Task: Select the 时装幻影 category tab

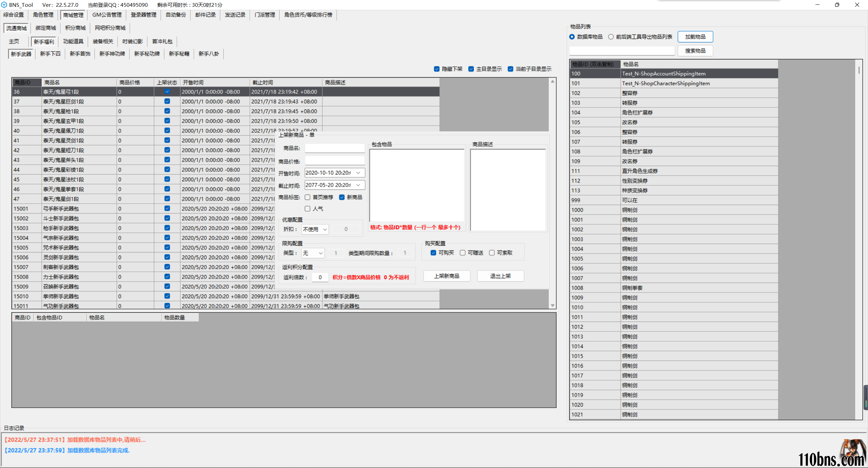Action: 133,41
